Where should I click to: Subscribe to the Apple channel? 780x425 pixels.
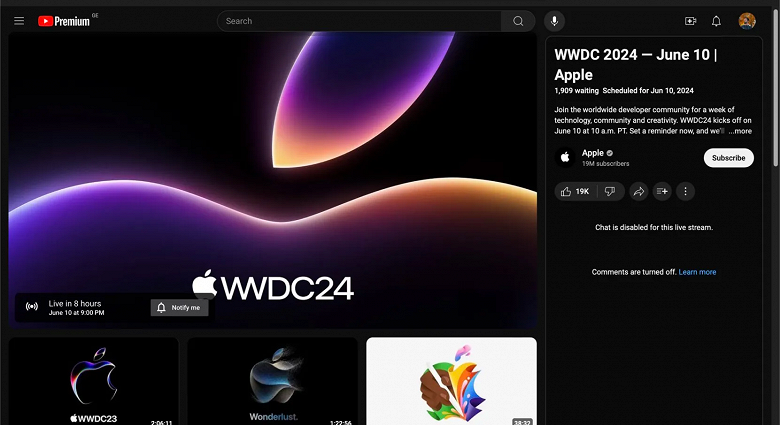[728, 158]
